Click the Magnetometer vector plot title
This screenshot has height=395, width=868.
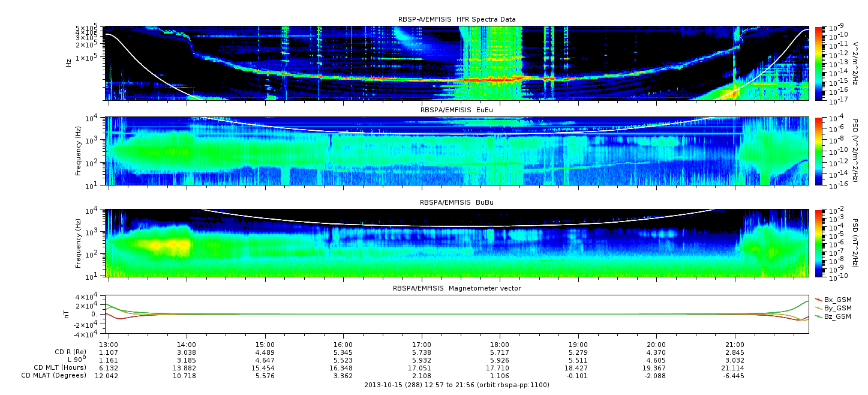coord(456,288)
